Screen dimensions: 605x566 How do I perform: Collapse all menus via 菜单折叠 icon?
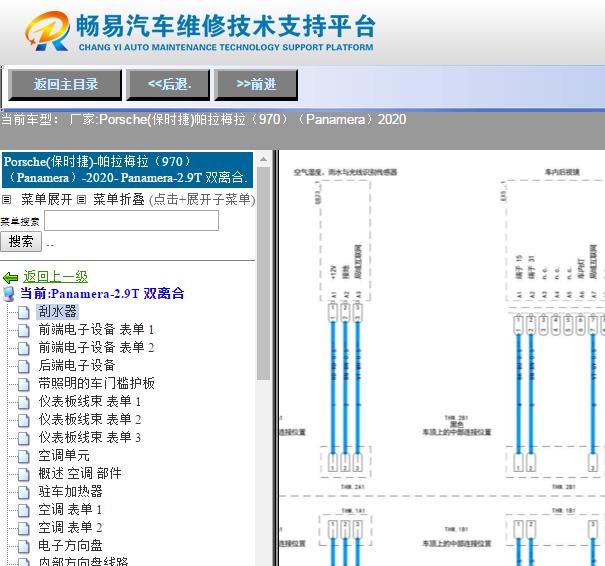tap(81, 199)
